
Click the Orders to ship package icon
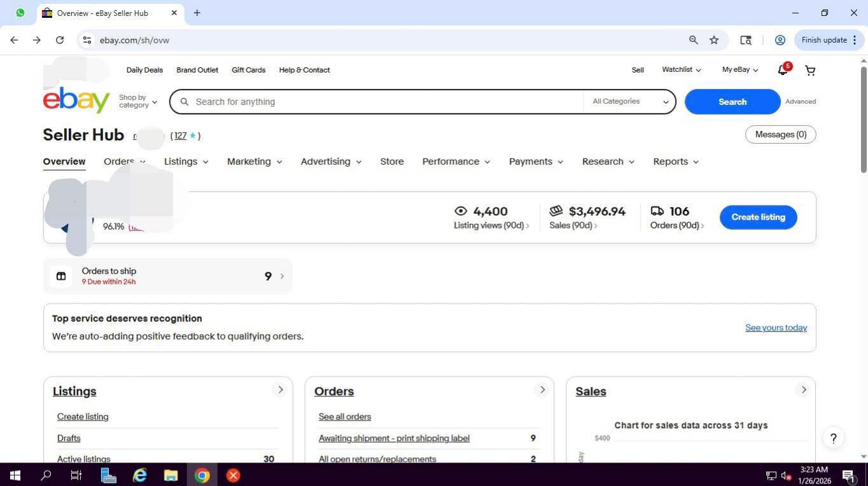coord(61,275)
